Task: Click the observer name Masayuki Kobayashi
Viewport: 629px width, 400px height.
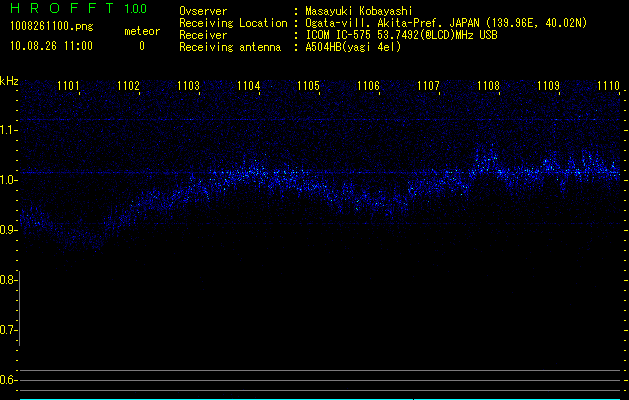Action: [x=359, y=11]
